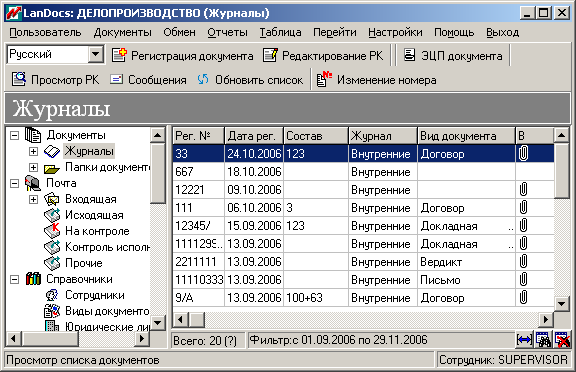Click the paperclip in row 9/А
576x372 pixels.
click(523, 298)
